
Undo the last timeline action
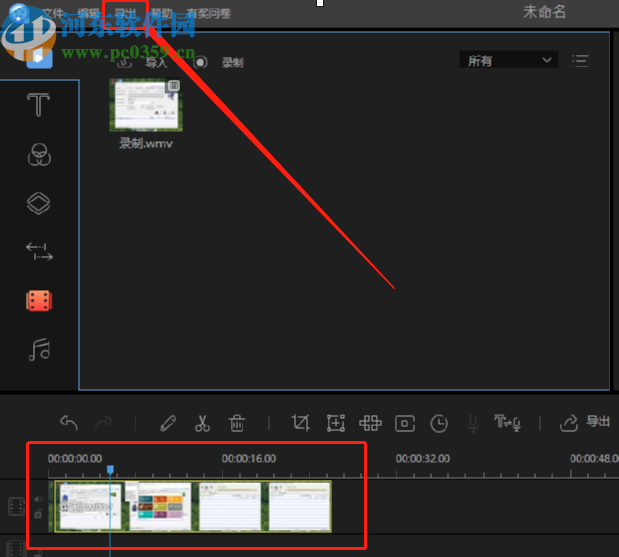click(69, 423)
